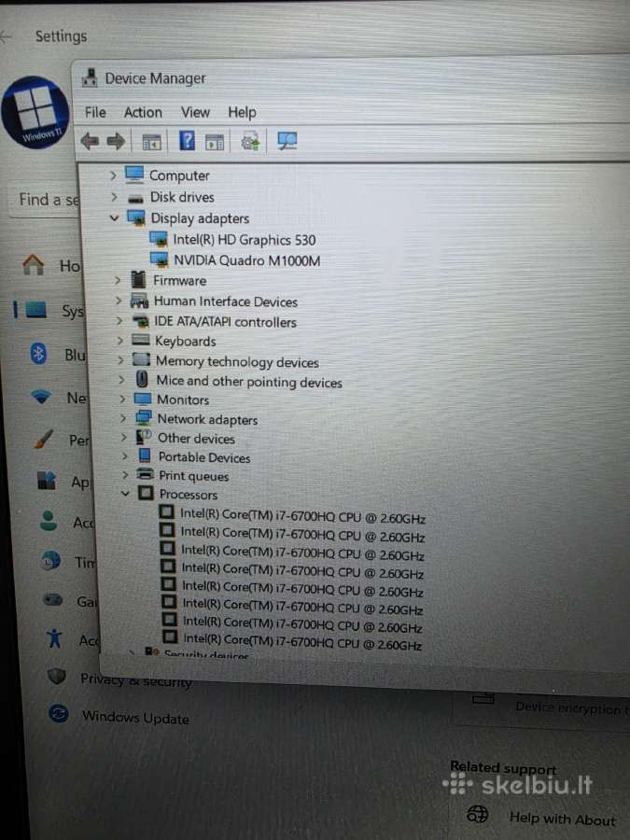Click the Help with About link
Screen dimensions: 630x840
(x=563, y=819)
